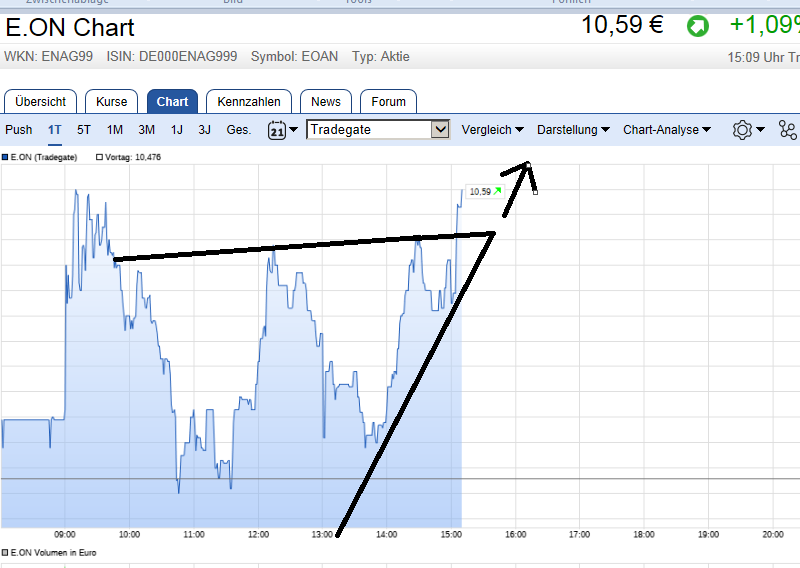Switch chart to 1M range

tap(115, 130)
